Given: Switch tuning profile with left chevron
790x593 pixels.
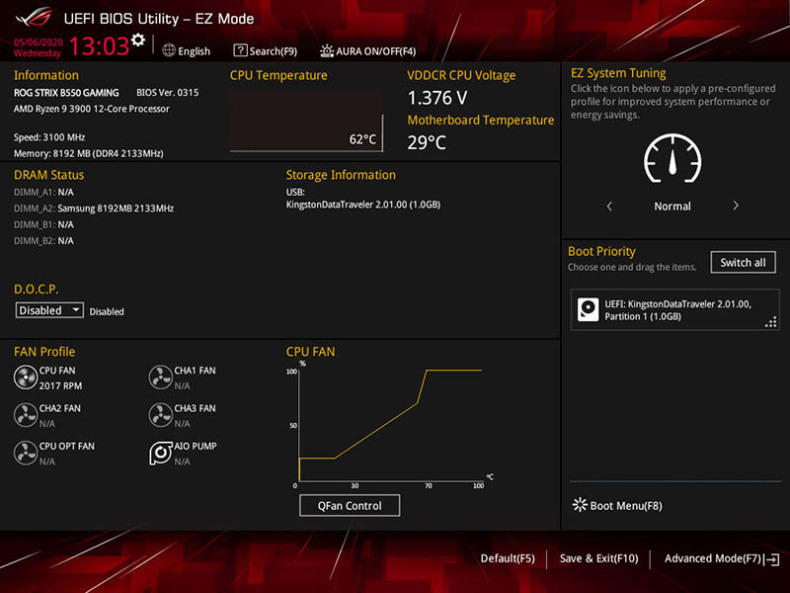Looking at the screenshot, I should click(x=610, y=206).
